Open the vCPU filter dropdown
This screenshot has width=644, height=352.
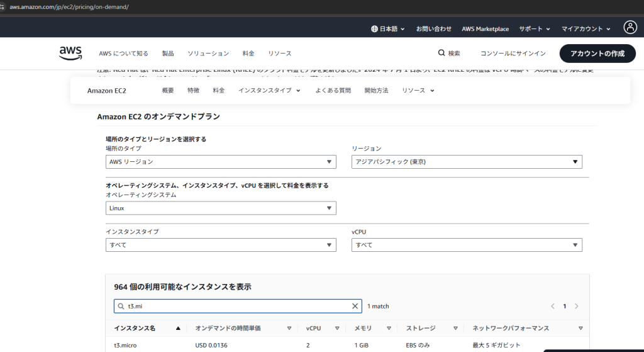point(467,244)
